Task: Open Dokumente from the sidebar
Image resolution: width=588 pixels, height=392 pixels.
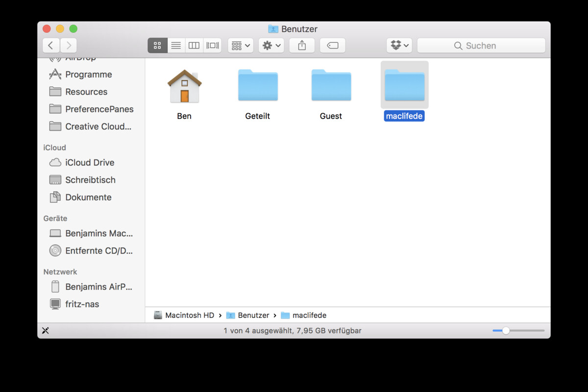Action: 88,197
